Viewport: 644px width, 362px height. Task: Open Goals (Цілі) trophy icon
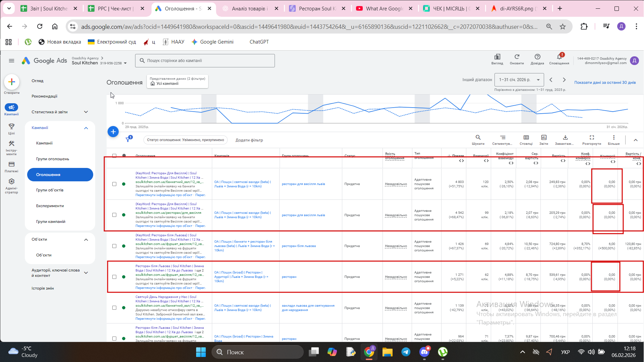pos(11,126)
